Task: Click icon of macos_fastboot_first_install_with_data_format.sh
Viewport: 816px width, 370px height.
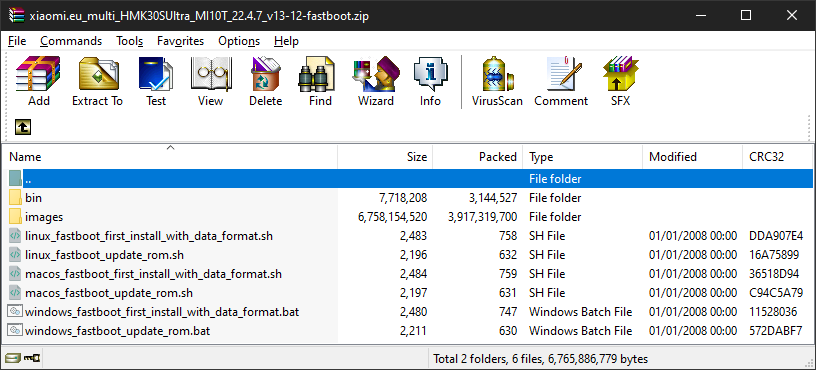Action: (x=16, y=274)
